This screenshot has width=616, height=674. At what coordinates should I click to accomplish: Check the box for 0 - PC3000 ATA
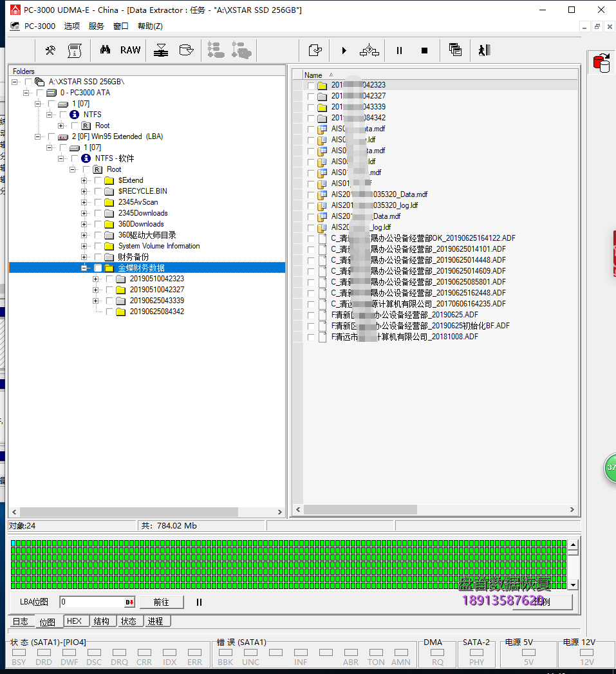40,93
